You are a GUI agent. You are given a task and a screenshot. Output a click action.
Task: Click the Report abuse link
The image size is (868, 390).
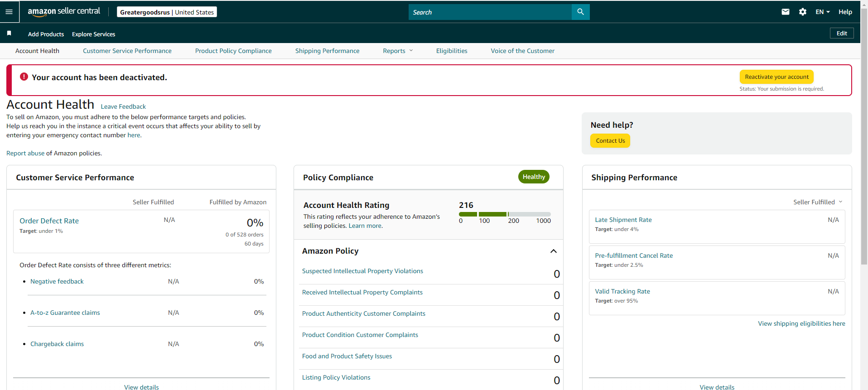[x=25, y=153]
